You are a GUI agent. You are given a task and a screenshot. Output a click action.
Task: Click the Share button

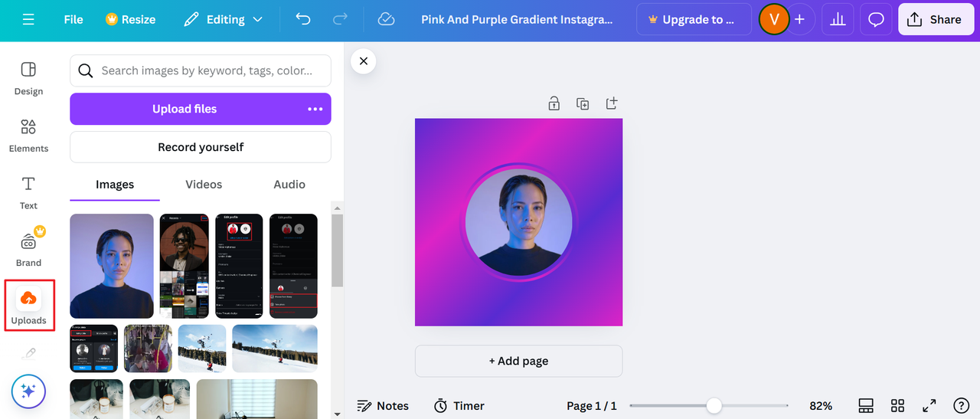(x=935, y=19)
